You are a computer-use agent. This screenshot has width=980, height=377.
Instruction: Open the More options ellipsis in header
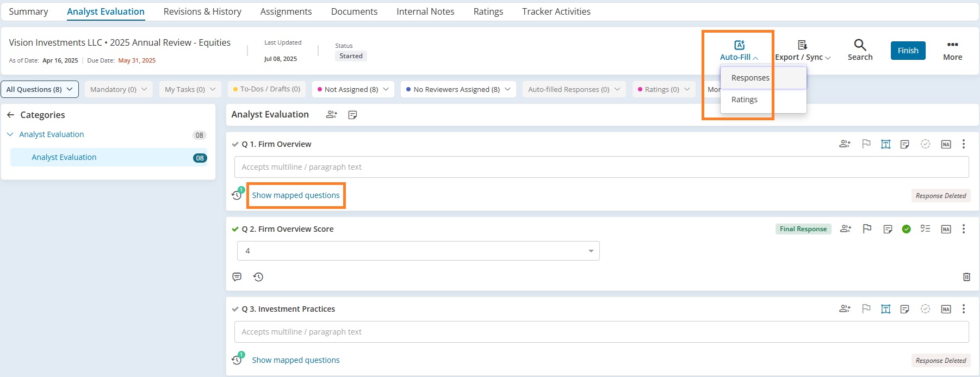pos(952,45)
